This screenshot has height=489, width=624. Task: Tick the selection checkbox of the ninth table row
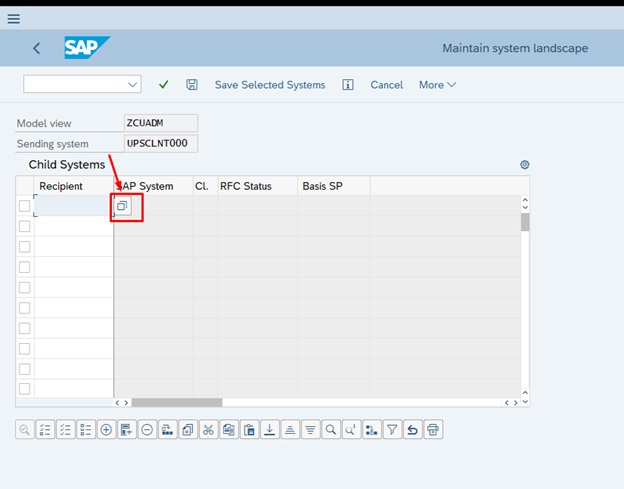point(25,369)
